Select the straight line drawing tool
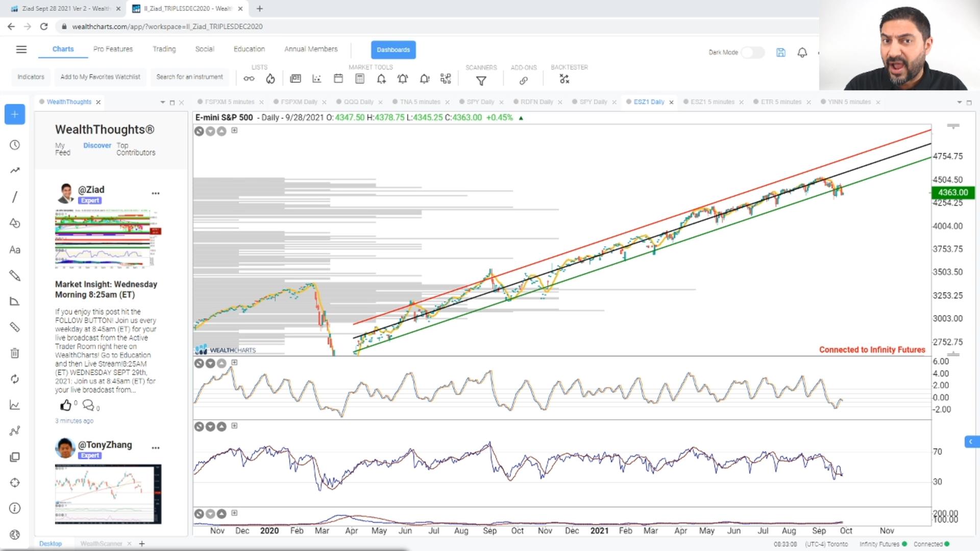Image resolution: width=980 pixels, height=551 pixels. [x=15, y=197]
